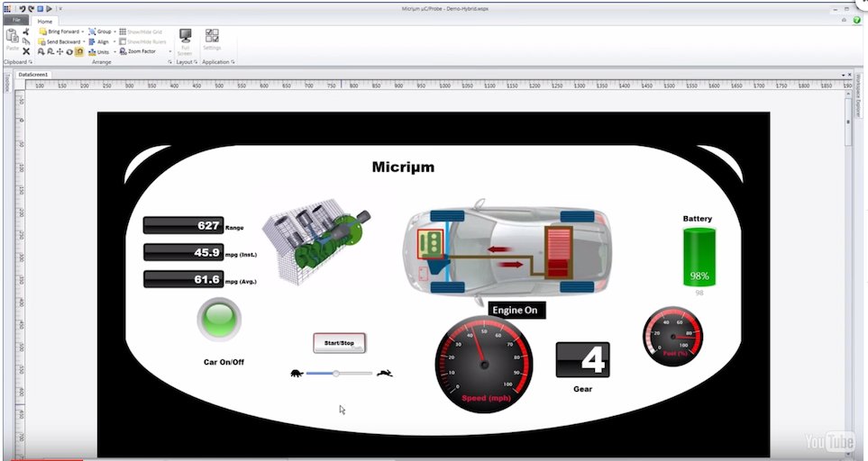The width and height of the screenshot is (868, 461).
Task: Click the Paste clipboard button
Action: (x=13, y=41)
